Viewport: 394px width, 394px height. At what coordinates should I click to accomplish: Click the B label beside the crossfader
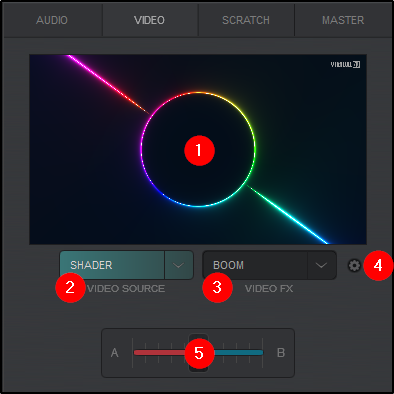point(281,353)
